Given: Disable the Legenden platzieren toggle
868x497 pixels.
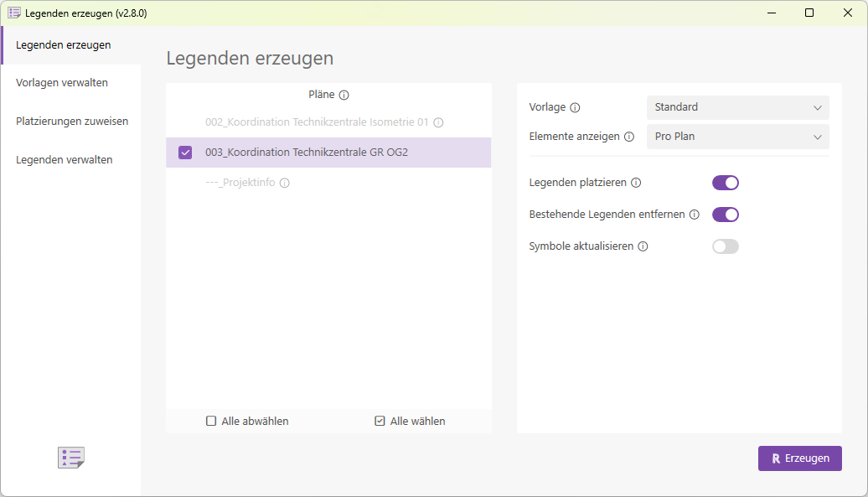Looking at the screenshot, I should [726, 183].
